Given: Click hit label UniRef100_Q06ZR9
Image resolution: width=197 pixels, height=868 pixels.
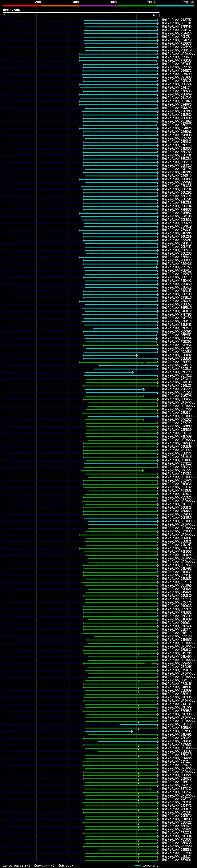Looking at the screenshot, I should tap(176, 389).
